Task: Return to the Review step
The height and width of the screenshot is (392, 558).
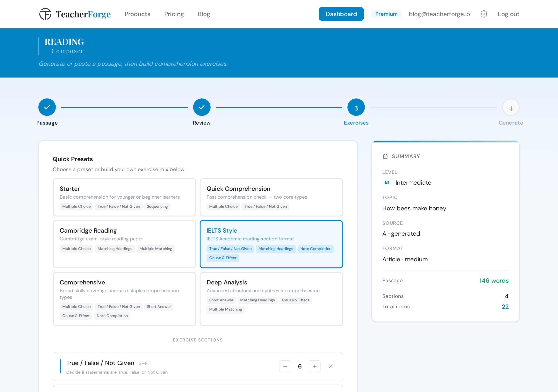Action: (x=202, y=107)
